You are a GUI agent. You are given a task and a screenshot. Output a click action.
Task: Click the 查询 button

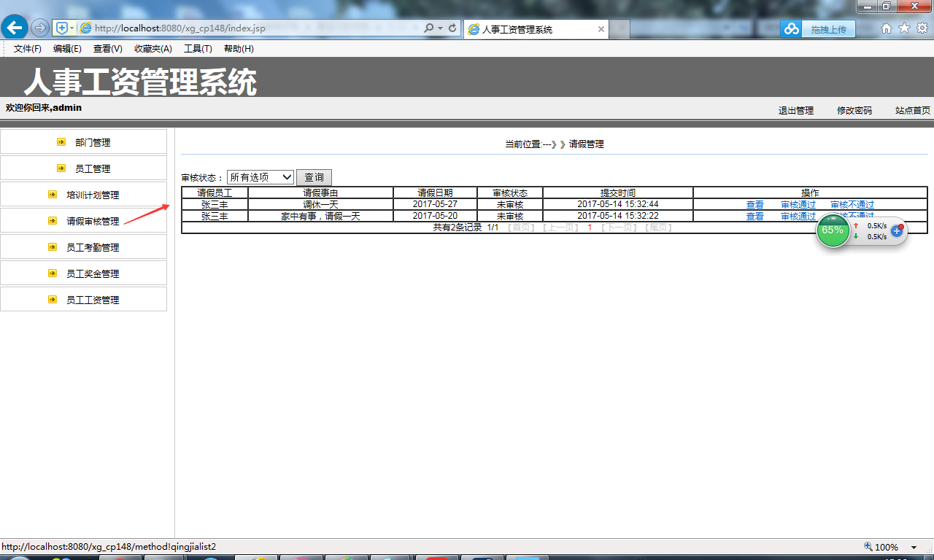(314, 177)
